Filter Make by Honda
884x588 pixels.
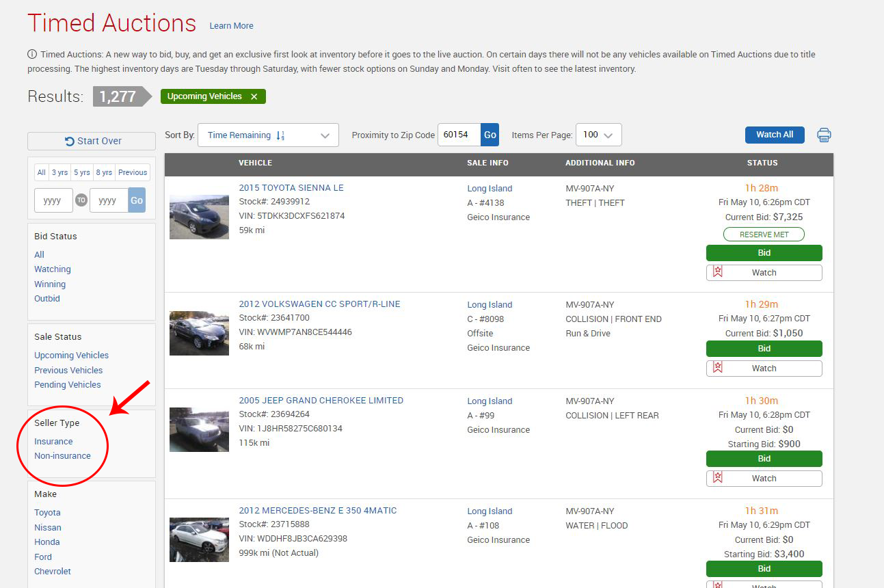(47, 542)
